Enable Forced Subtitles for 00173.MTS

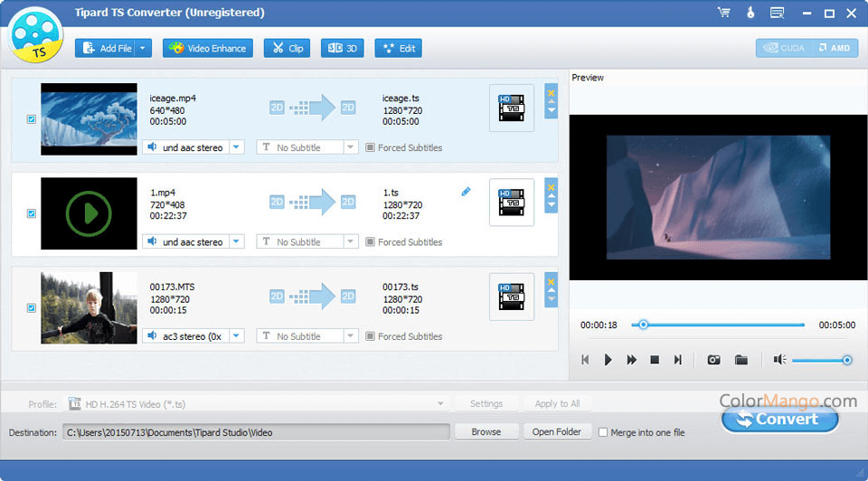coord(370,336)
